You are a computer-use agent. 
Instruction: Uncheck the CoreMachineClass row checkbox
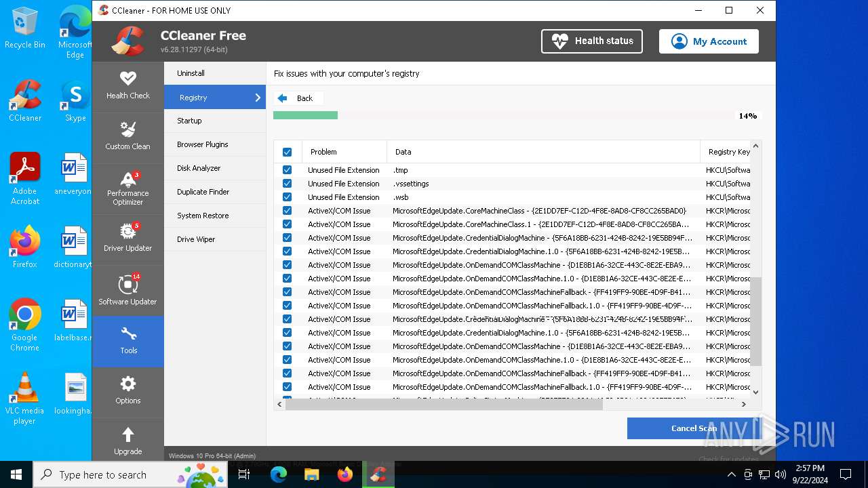(287, 211)
